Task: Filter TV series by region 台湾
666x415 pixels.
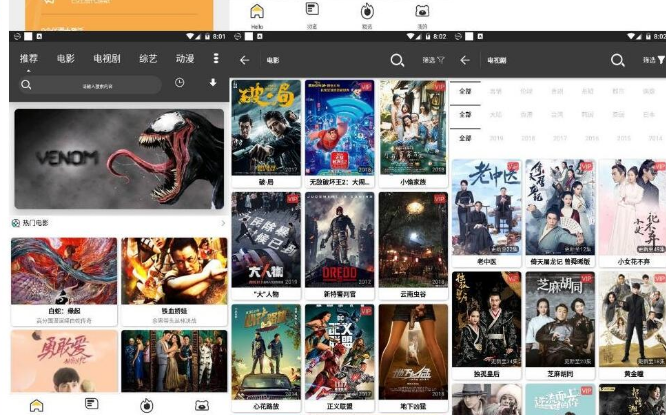Action: (557, 114)
